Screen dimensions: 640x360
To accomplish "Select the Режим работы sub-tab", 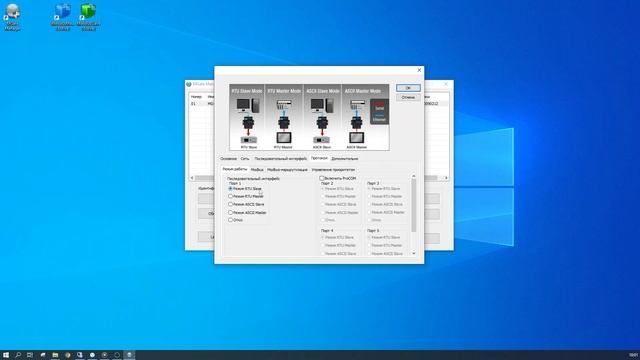I will [235, 169].
